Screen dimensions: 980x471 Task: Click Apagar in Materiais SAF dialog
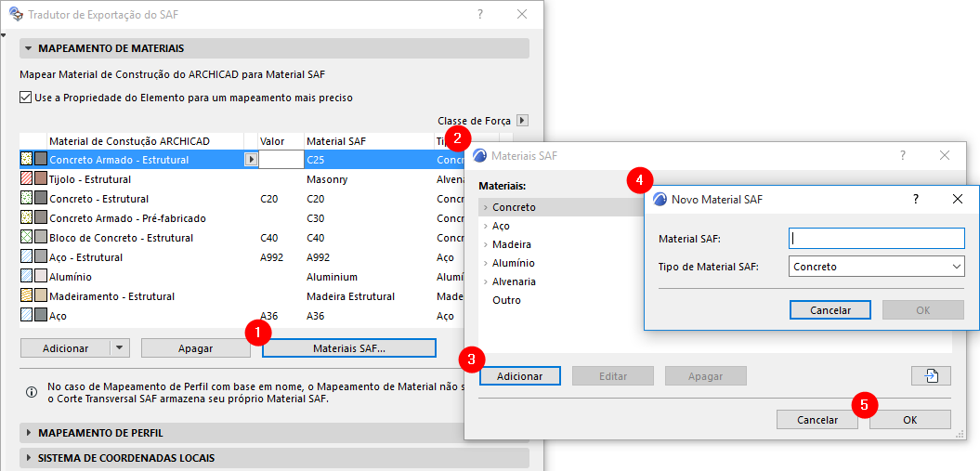(x=706, y=376)
